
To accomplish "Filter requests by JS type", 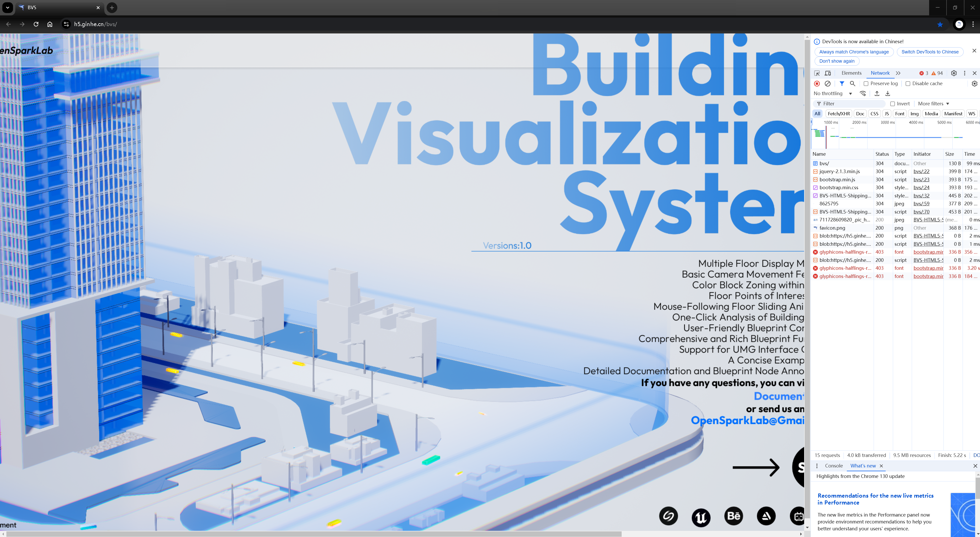I will tap(886, 114).
